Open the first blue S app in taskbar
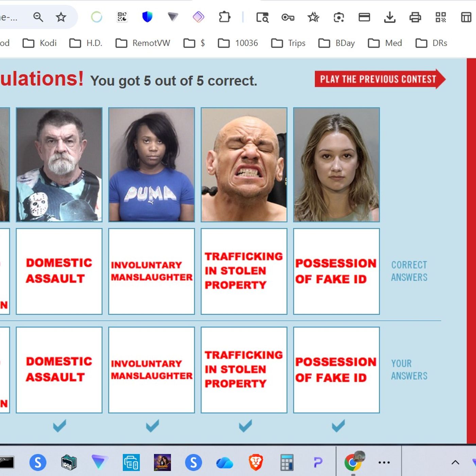Viewport: 476px width, 476px height. [38, 462]
